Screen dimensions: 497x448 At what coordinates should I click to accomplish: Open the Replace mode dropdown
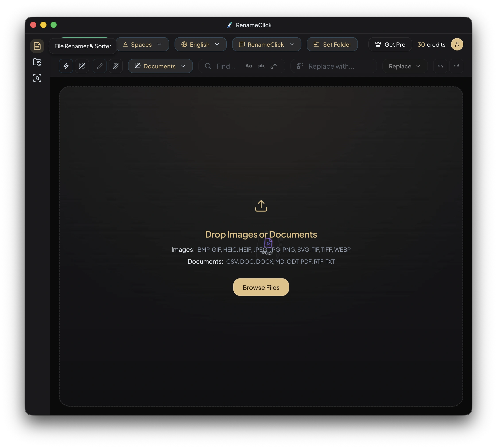pos(405,66)
